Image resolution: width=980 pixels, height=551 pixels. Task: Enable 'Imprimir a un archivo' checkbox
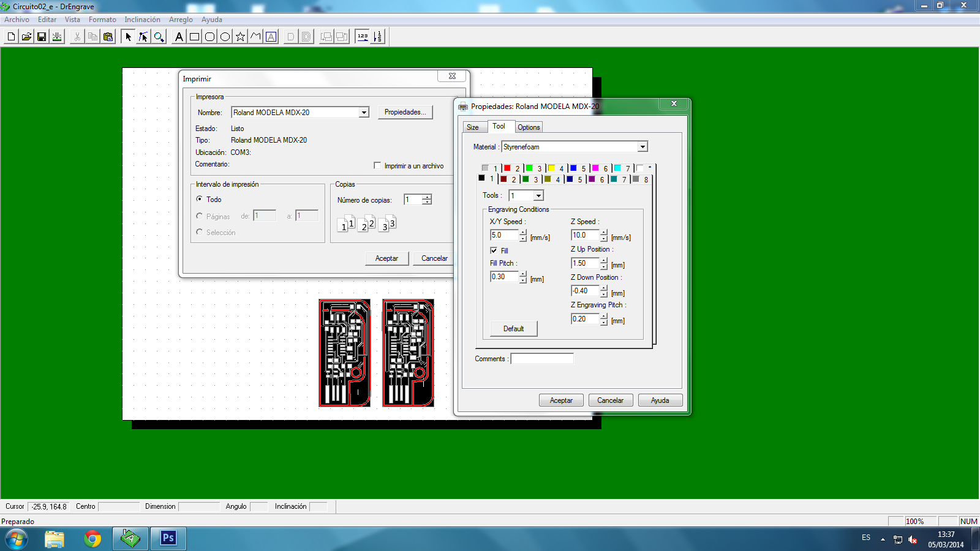pyautogui.click(x=377, y=165)
